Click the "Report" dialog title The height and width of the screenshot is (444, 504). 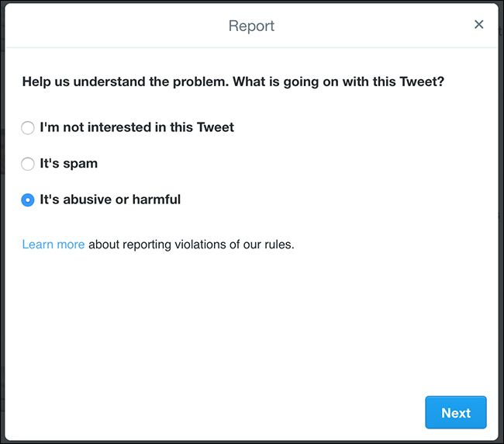point(251,26)
